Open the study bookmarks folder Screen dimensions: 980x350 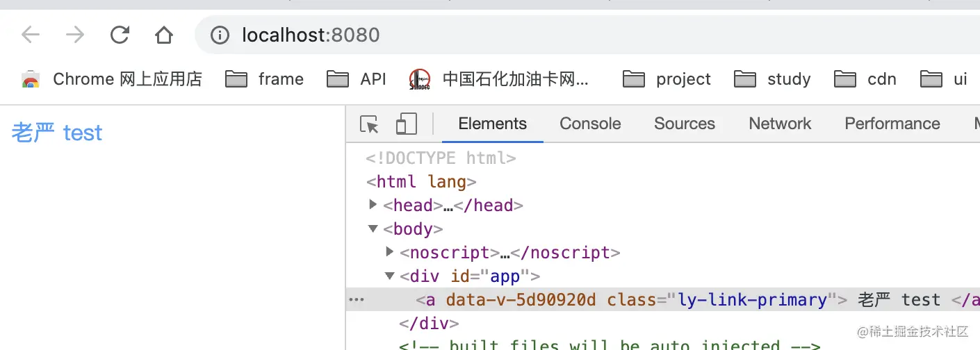tap(772, 79)
